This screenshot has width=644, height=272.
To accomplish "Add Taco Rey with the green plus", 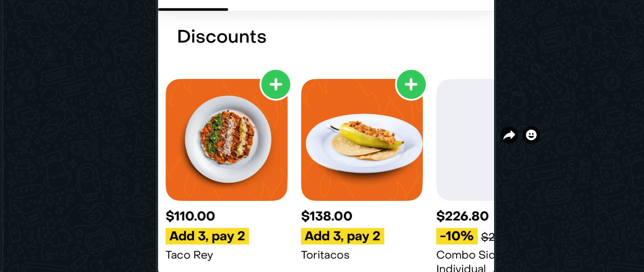I will click(275, 85).
